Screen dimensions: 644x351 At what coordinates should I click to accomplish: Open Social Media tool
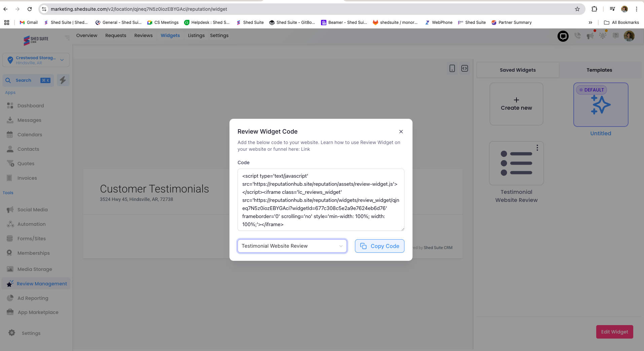click(32, 210)
